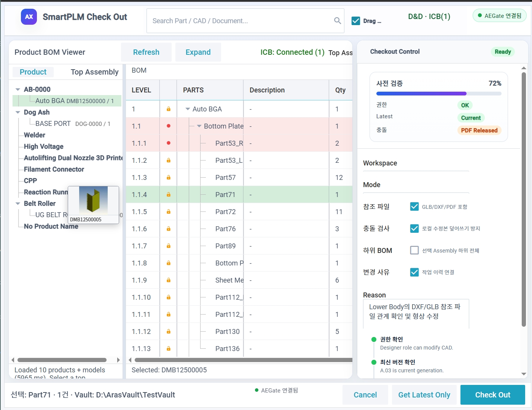The image size is (532, 410).
Task: Select BASE PORT DOG-0000 tree item
Action: point(73,124)
